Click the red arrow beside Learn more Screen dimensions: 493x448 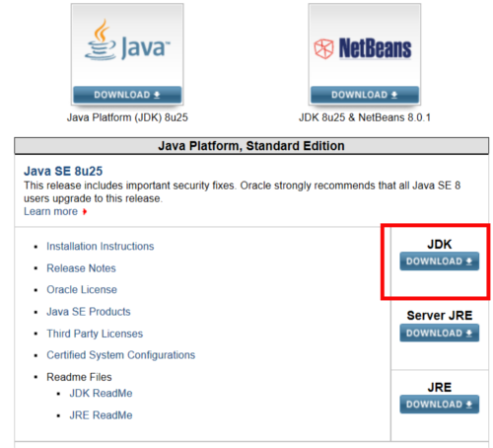85,212
